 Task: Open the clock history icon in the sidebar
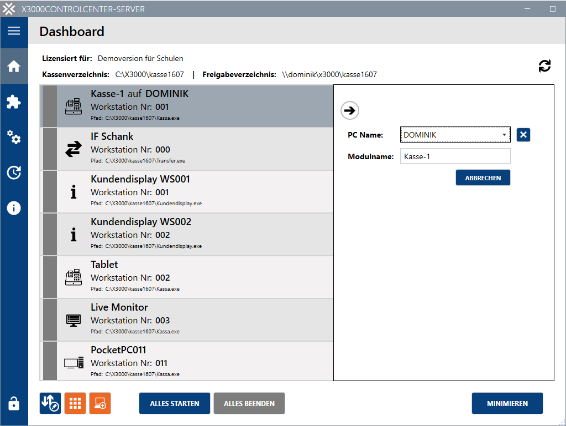[x=14, y=173]
